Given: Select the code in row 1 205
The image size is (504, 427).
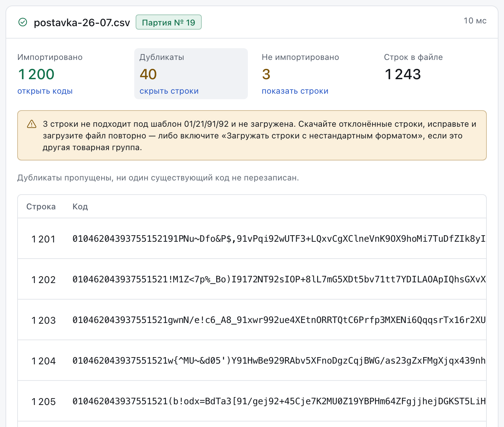Looking at the screenshot, I should pyautogui.click(x=279, y=402).
